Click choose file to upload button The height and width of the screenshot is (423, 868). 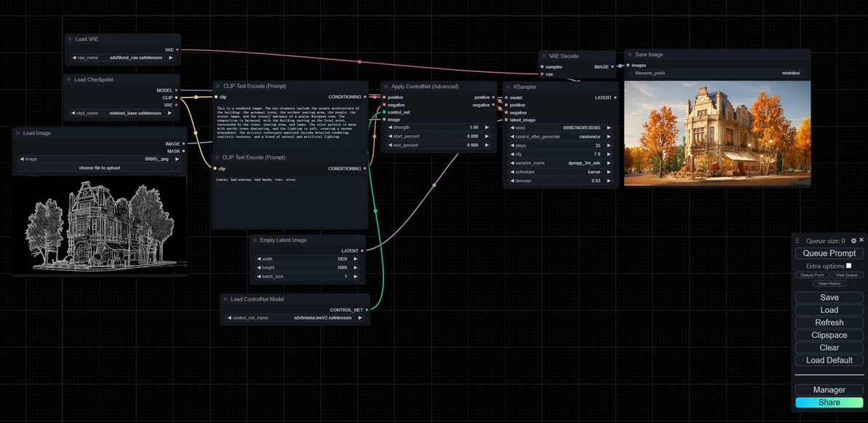pos(100,167)
